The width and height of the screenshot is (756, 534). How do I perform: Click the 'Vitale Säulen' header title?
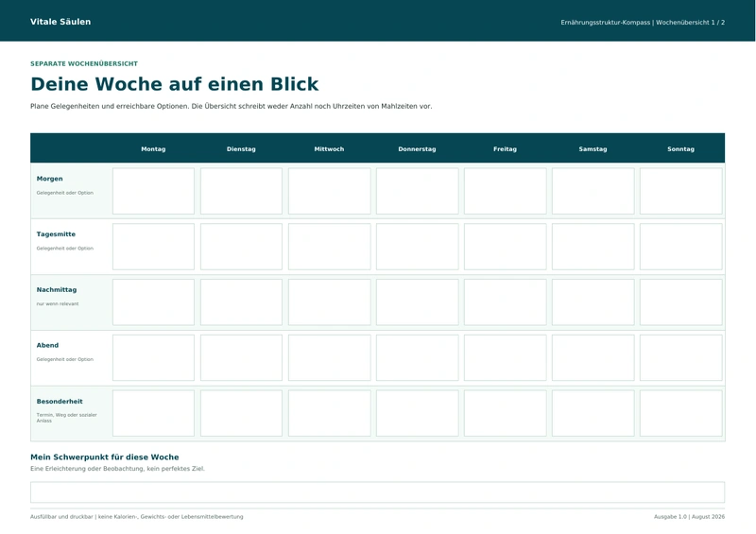coord(60,22)
